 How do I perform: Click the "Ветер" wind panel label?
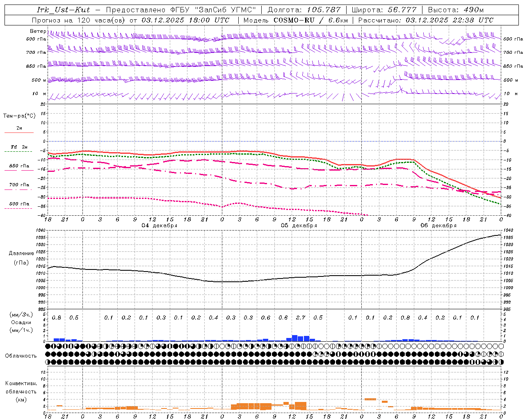(x=38, y=31)
